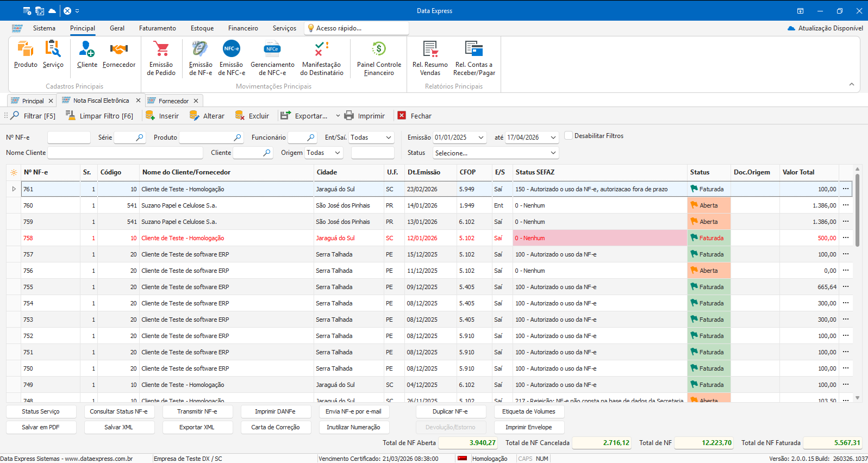Viewport: 868px width, 463px height.
Task: Open the Estoque ribbon tab
Action: pyautogui.click(x=202, y=28)
